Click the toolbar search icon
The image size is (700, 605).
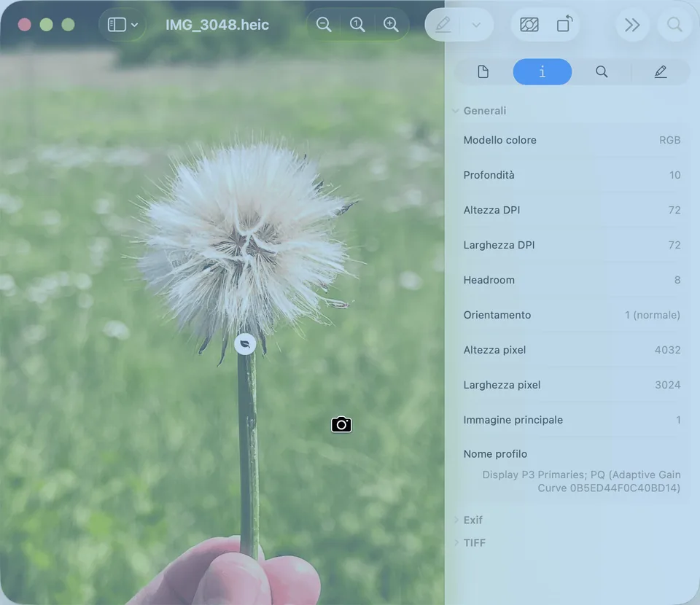674,25
